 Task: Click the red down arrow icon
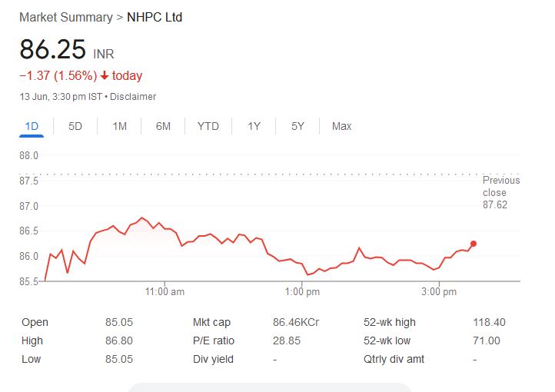(105, 75)
